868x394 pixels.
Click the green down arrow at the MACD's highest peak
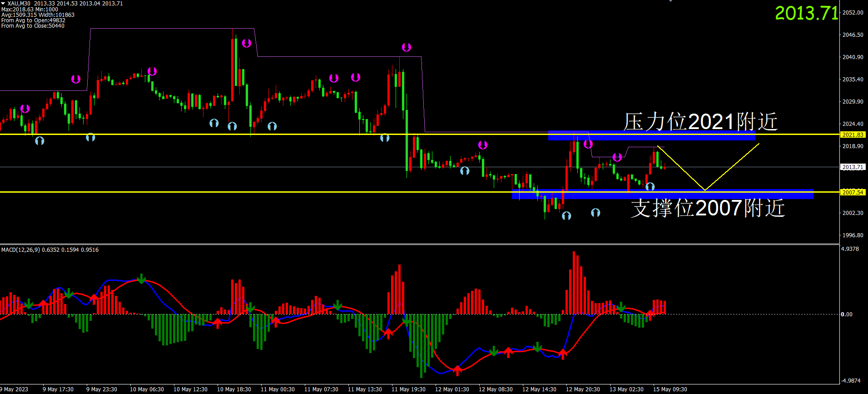pyautogui.click(x=141, y=279)
